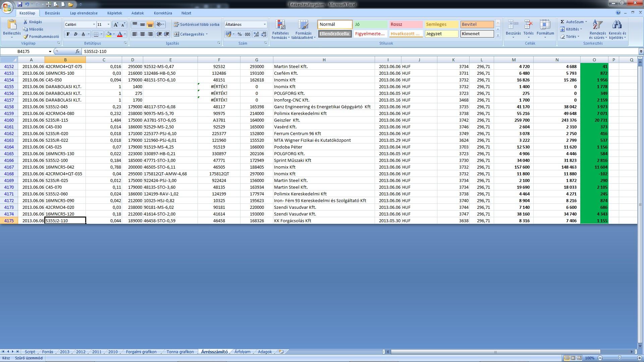Viewport: 644px width, 362px height.
Task: Click Rendezés és szűrés sort icon
Action: coord(597,25)
